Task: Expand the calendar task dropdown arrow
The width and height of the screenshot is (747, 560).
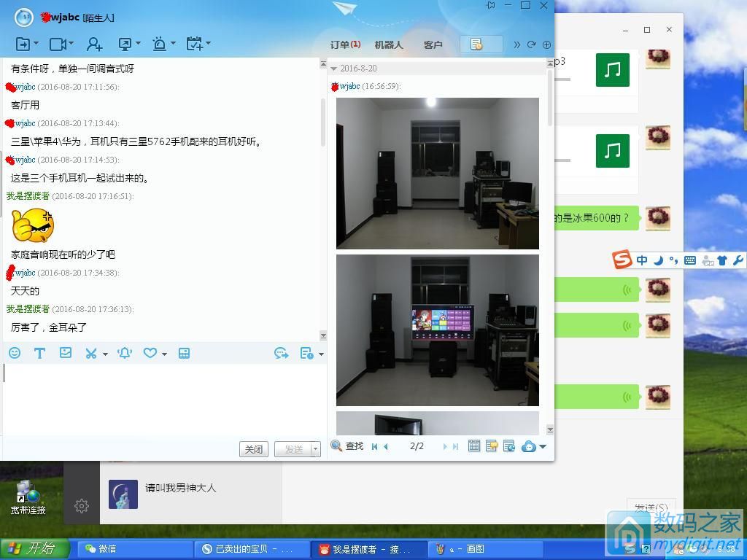Action: (x=208, y=43)
